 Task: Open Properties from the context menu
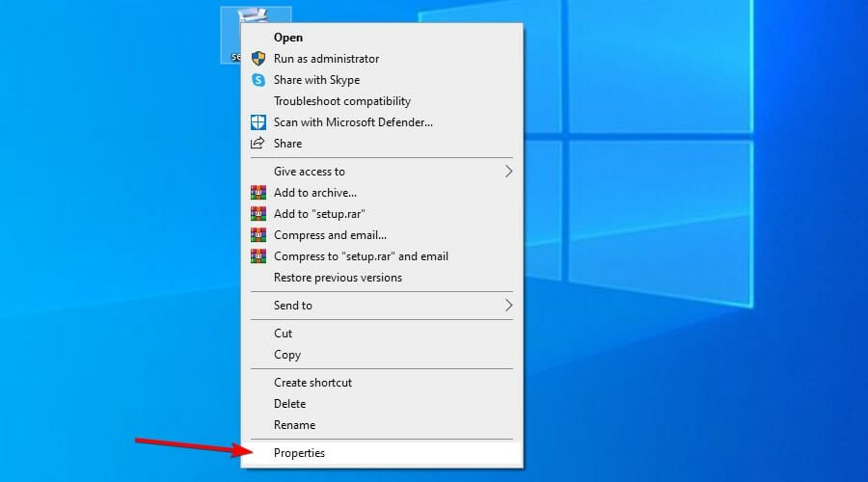(300, 453)
